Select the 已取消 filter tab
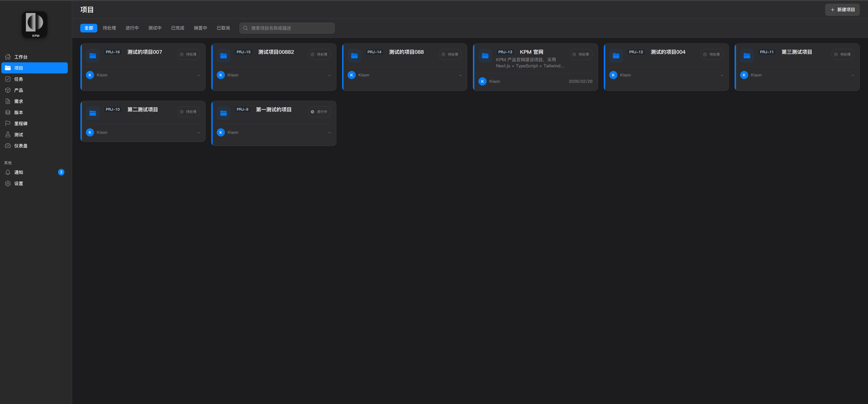The height and width of the screenshot is (404, 868). (223, 28)
